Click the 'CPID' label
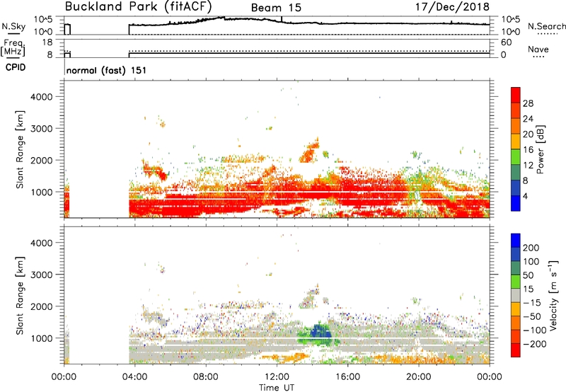 (16, 67)
